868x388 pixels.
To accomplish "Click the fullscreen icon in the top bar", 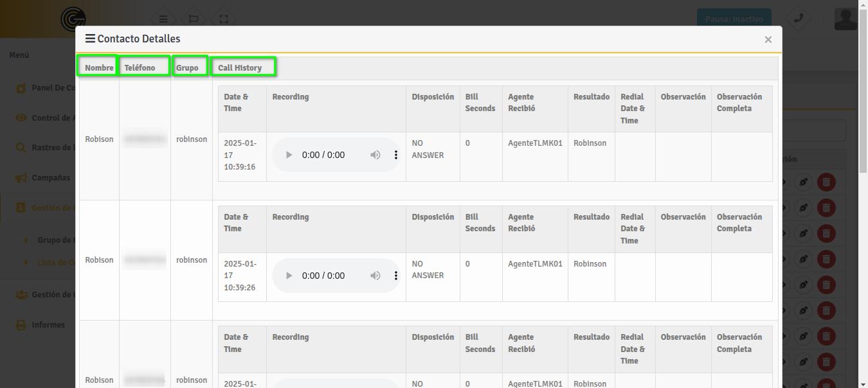I will point(223,19).
